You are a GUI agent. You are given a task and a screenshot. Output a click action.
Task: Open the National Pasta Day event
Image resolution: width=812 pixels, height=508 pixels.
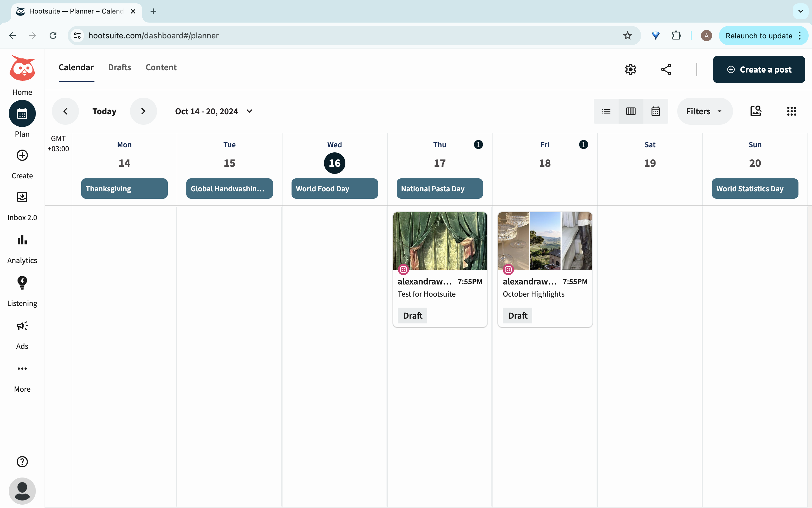pos(440,189)
